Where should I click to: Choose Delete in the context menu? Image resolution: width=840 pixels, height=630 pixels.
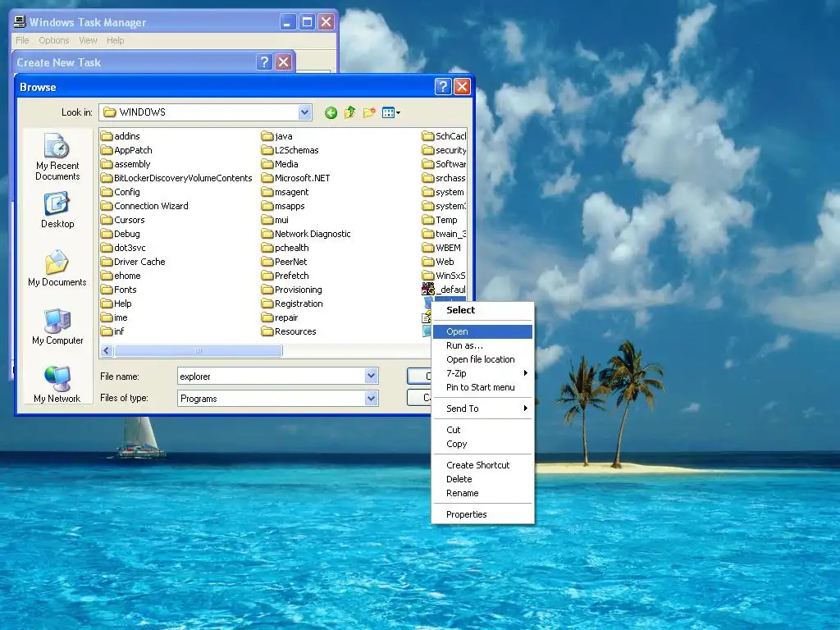tap(482, 479)
